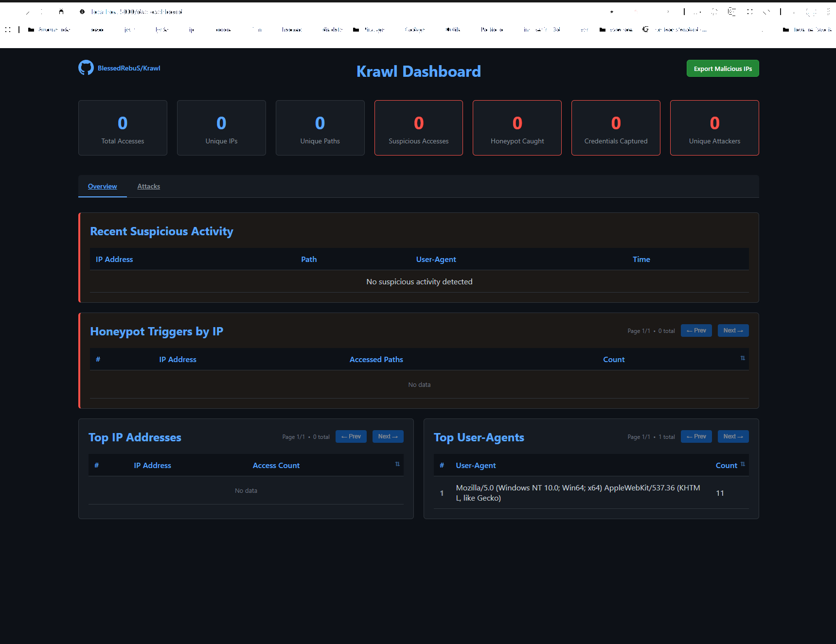Switch to the Attacks tab
This screenshot has width=836, height=644.
148,187
